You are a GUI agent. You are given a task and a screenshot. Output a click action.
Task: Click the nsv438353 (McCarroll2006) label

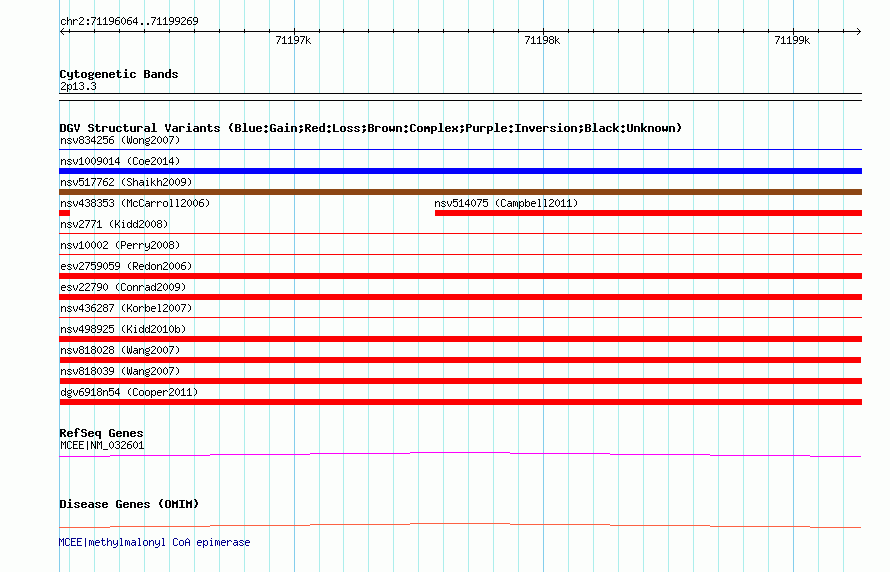135,203
